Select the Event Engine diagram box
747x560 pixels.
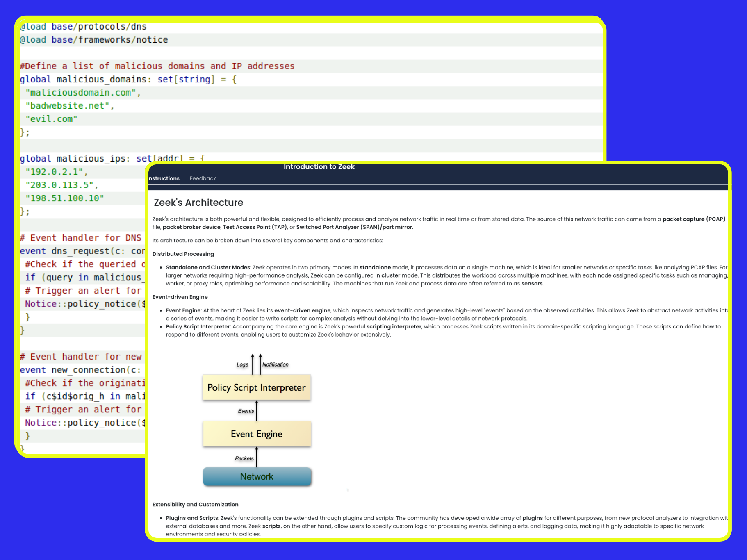(x=257, y=434)
